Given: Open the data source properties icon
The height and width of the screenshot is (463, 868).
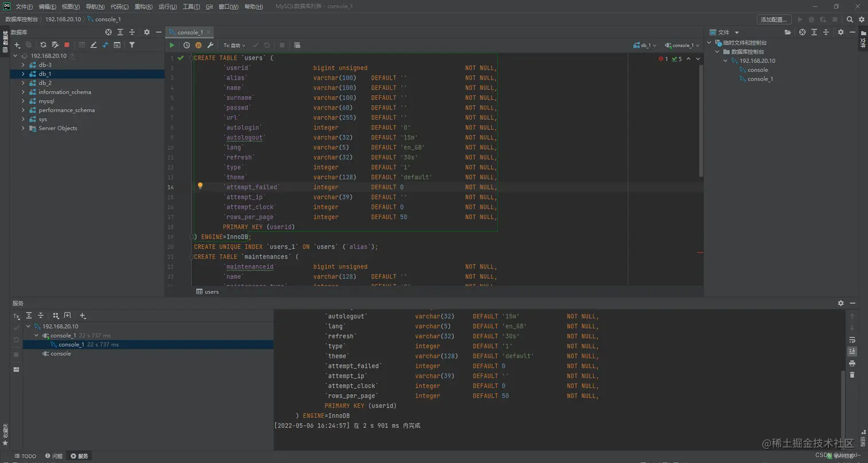Looking at the screenshot, I should click(x=55, y=45).
